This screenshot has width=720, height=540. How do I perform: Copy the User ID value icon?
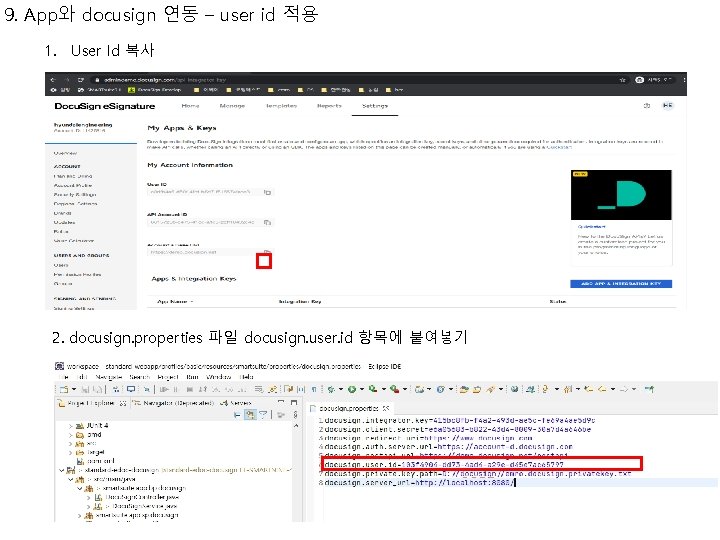point(267,192)
